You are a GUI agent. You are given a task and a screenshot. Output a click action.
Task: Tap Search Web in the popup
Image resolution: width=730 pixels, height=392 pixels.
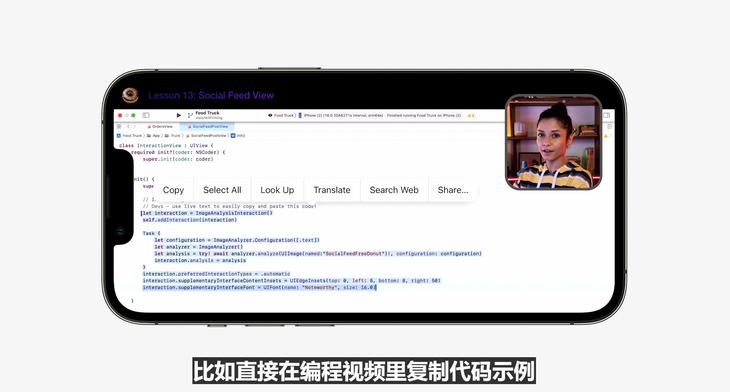(394, 190)
